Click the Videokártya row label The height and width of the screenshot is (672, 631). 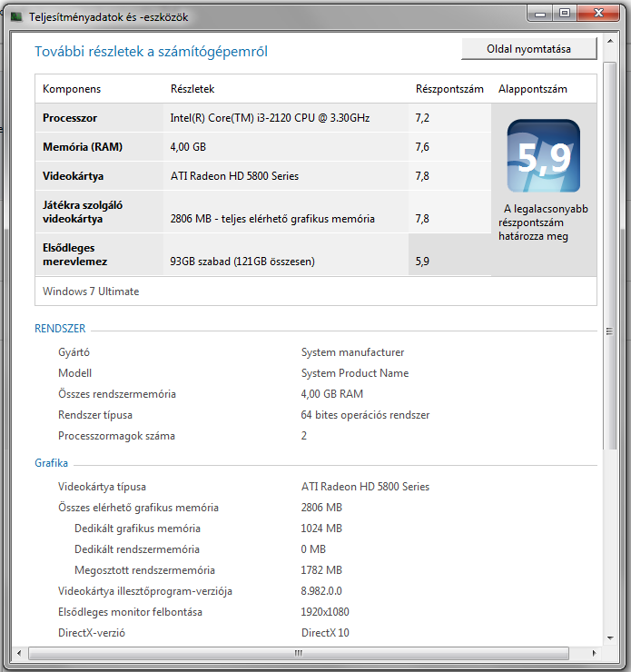[x=73, y=176]
